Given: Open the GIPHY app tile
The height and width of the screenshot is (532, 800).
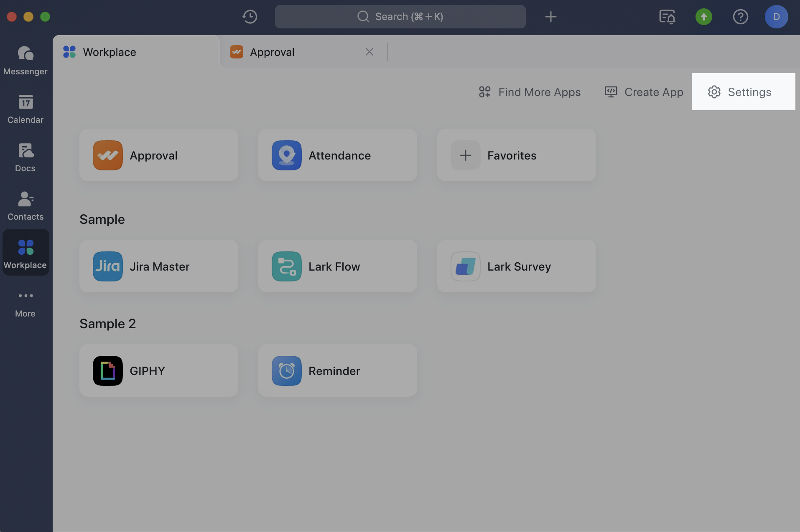Looking at the screenshot, I should tap(159, 370).
